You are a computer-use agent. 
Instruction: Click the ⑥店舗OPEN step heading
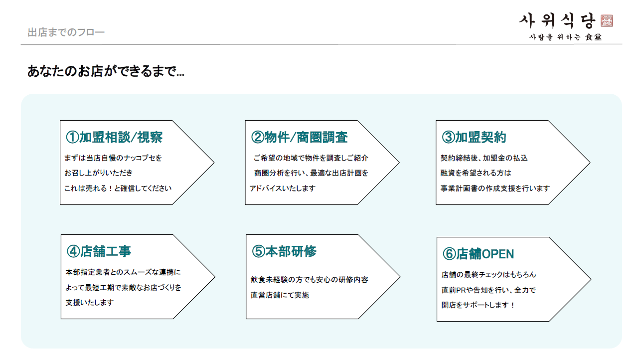[x=478, y=254]
